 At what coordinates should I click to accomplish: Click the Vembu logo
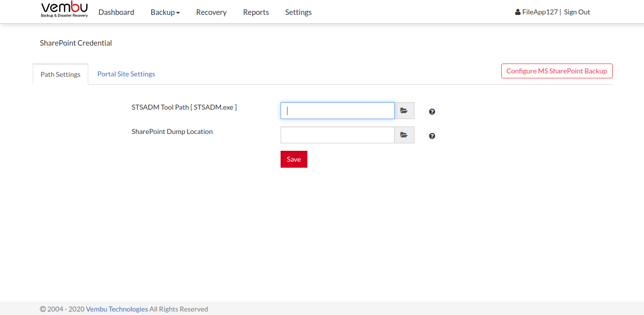click(x=64, y=10)
